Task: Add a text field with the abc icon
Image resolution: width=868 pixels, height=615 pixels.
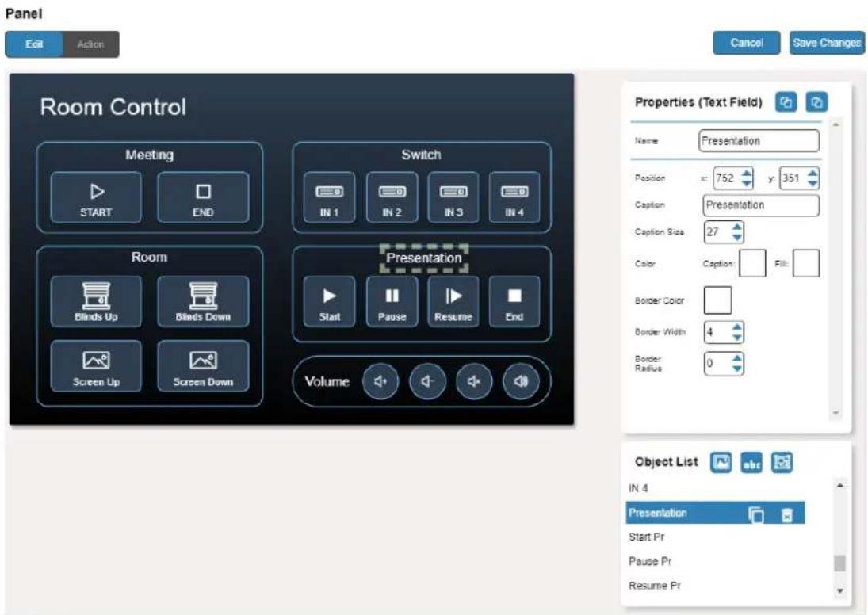Action: coord(751,463)
